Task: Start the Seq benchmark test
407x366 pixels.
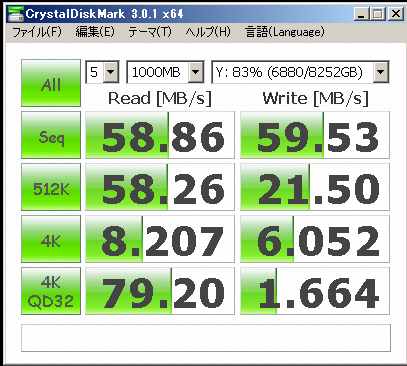Action: click(x=51, y=135)
